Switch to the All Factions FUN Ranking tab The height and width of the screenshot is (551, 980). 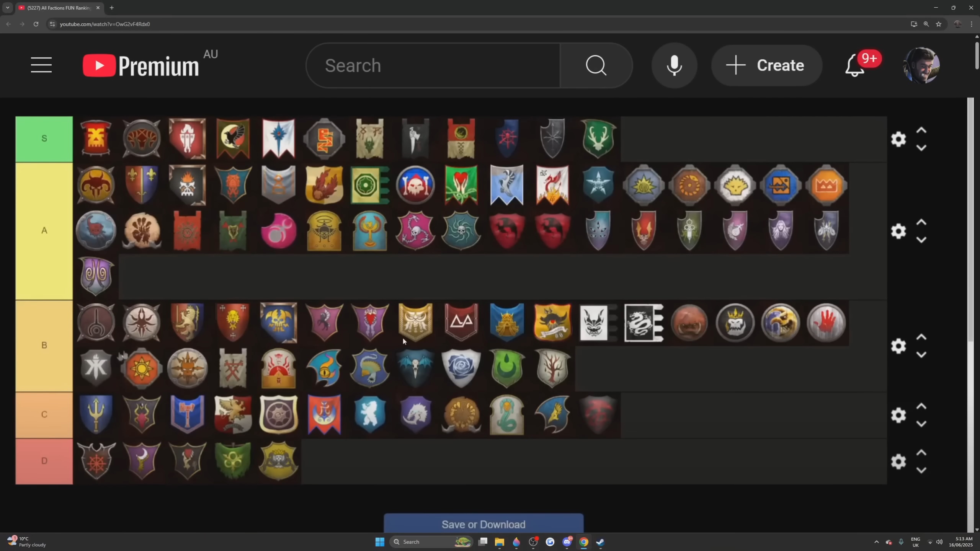(x=59, y=8)
